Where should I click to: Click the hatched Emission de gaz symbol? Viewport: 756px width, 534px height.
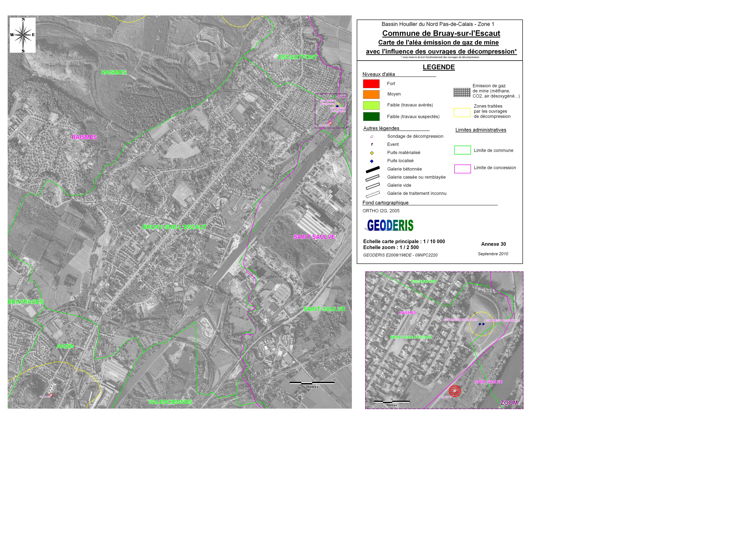coord(462,93)
